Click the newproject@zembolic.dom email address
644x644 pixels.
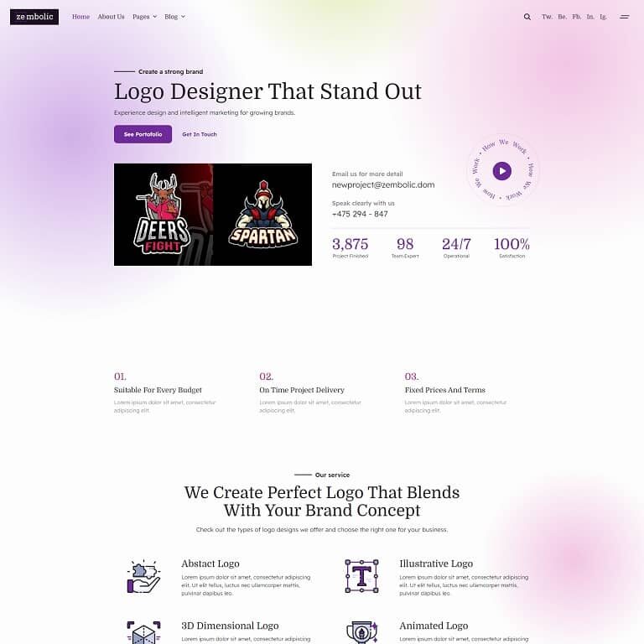(x=383, y=184)
